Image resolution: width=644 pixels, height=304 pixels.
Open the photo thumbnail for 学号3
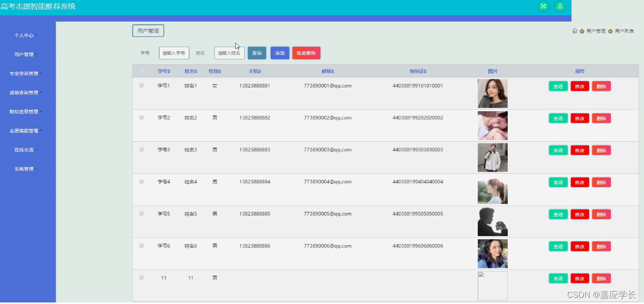click(x=492, y=158)
